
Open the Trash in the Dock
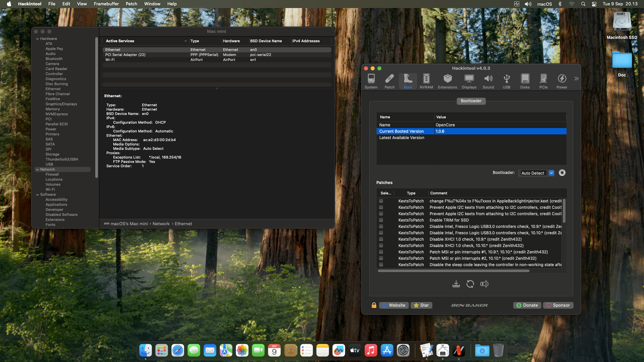pos(498,351)
